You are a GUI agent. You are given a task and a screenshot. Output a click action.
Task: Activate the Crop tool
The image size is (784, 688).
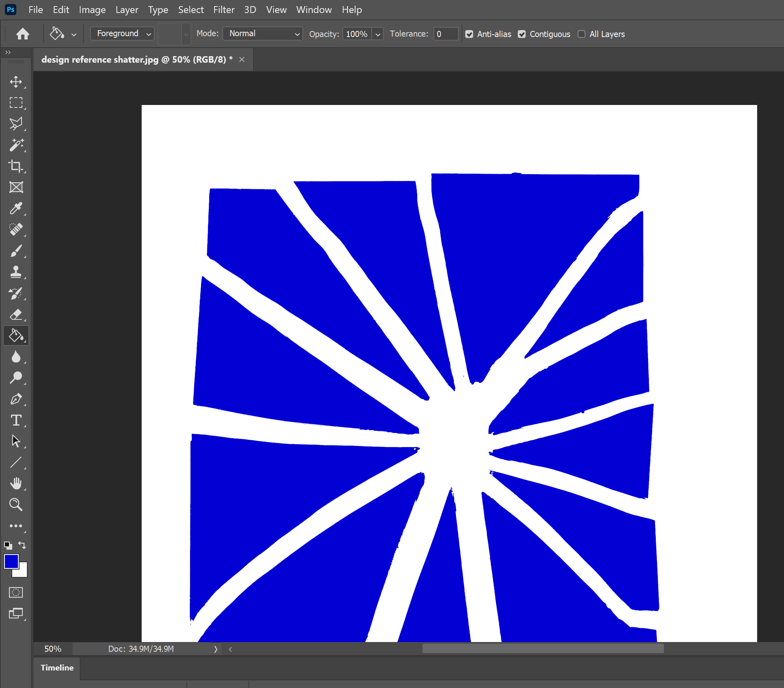(x=16, y=166)
